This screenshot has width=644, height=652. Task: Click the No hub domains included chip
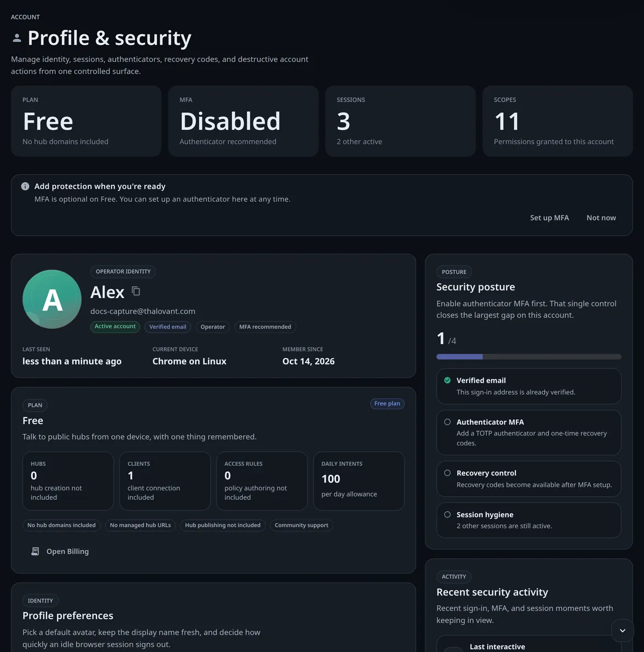61,525
